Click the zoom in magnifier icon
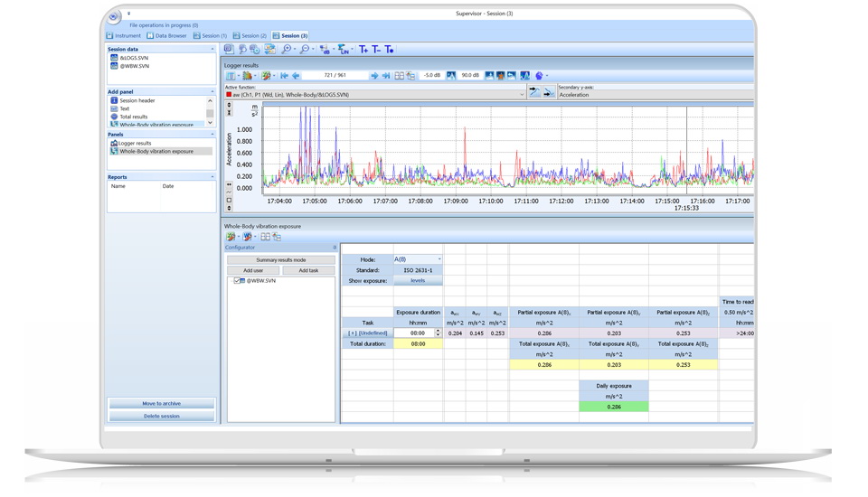 (x=286, y=50)
